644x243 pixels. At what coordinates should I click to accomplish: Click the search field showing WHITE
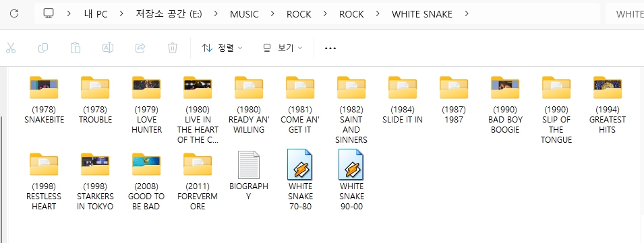pos(624,14)
